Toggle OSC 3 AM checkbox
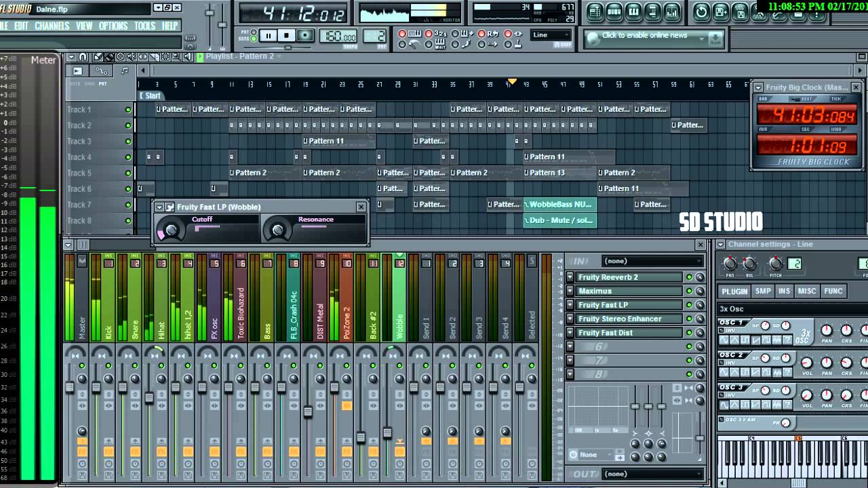The height and width of the screenshot is (488, 868). click(721, 420)
